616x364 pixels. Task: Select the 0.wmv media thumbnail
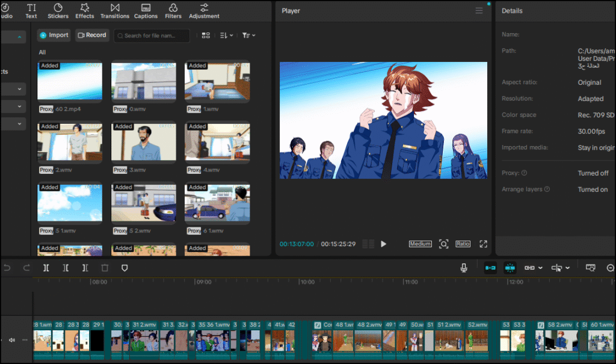(143, 81)
